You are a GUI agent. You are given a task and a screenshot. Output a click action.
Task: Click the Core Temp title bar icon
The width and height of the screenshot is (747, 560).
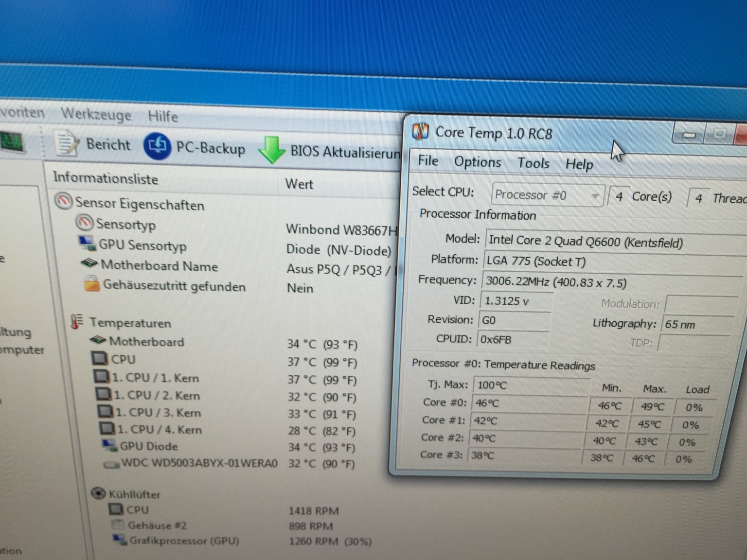(x=421, y=131)
